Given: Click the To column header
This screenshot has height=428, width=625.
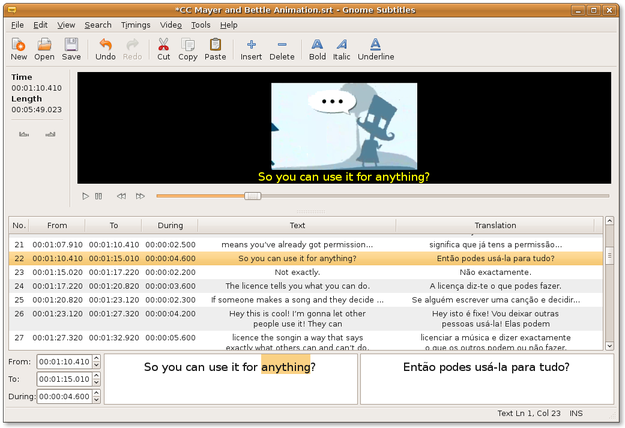Looking at the screenshot, I should click(x=114, y=225).
